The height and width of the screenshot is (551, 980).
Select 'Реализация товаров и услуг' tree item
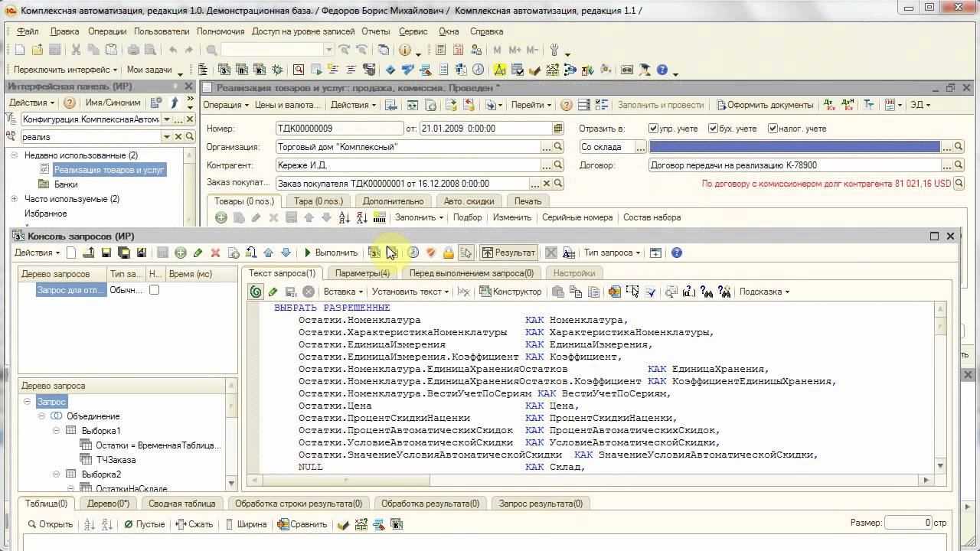tap(109, 170)
